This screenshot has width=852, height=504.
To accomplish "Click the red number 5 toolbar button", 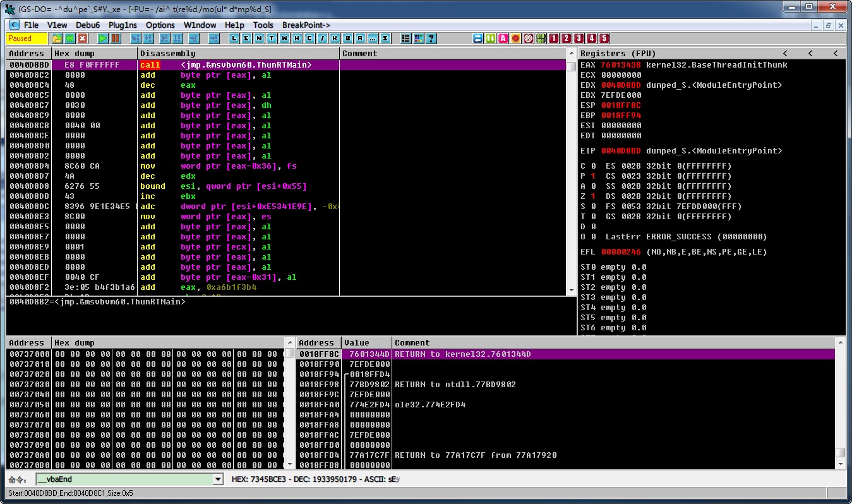I will click(x=604, y=39).
